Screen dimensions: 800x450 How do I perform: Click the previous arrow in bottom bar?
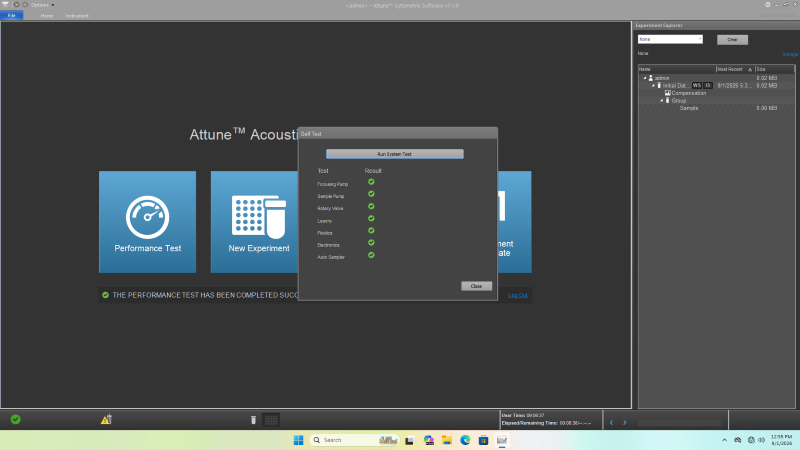pos(611,422)
